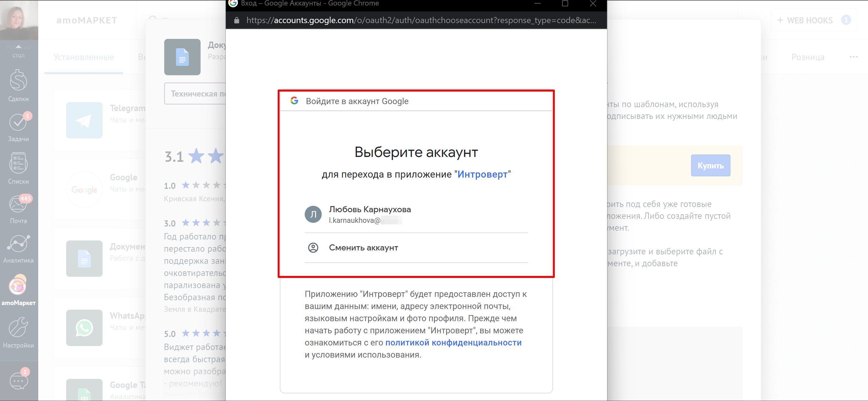Click the WhatsApp integration icon
This screenshot has width=868, height=401.
84,328
